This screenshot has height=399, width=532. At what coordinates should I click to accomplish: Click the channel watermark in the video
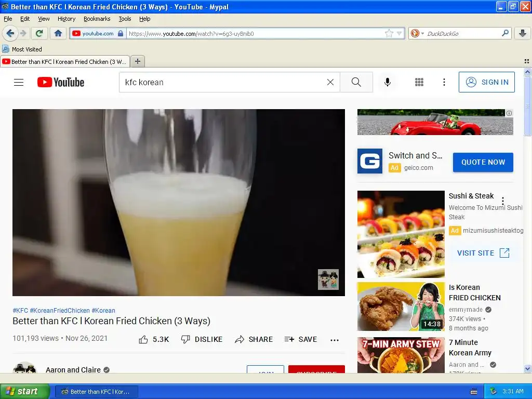tap(328, 279)
